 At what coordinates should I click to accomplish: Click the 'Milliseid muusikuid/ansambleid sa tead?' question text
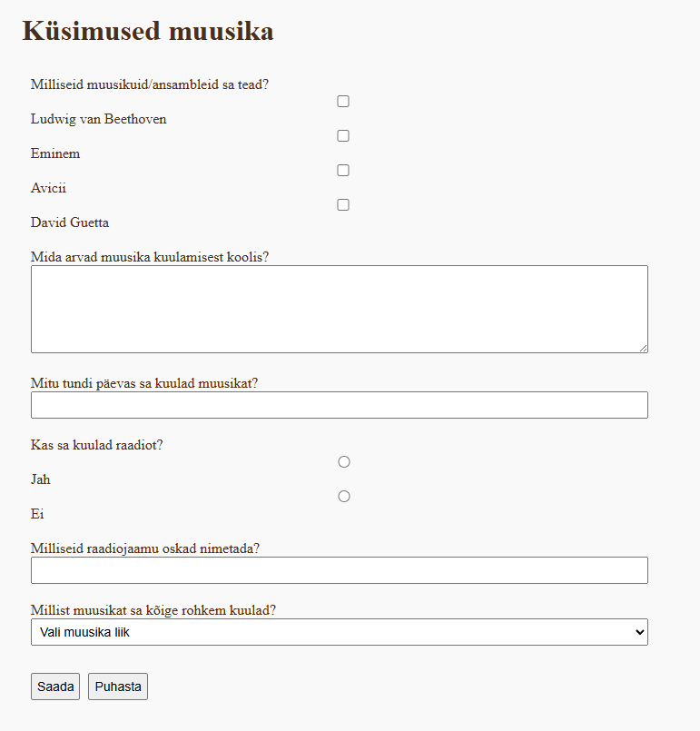(150, 84)
